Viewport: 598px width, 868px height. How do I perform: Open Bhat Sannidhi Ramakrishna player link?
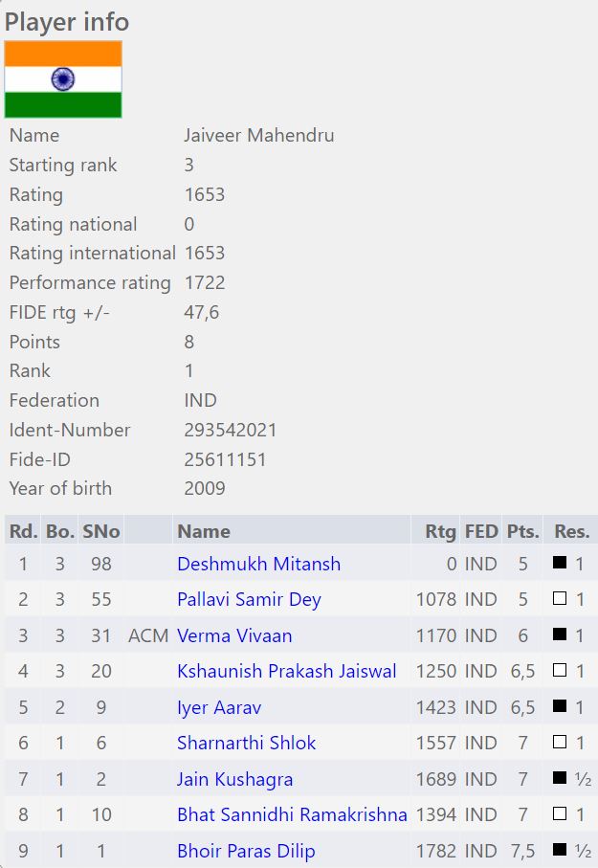point(292,814)
